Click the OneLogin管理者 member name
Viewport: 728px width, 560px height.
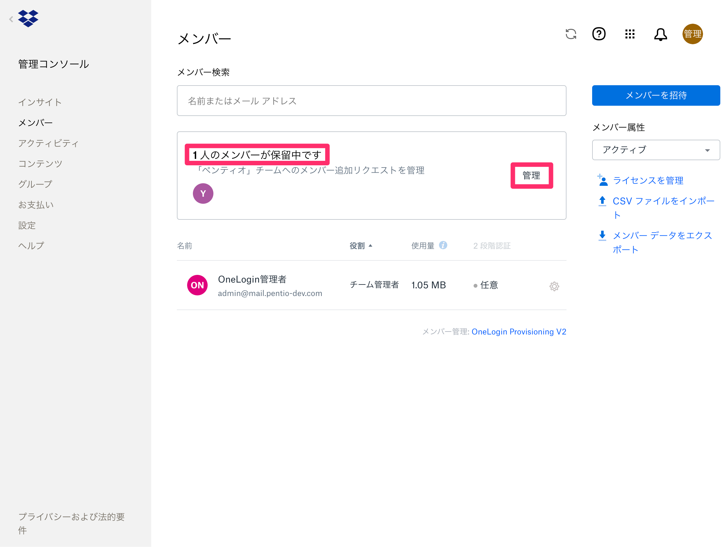click(x=252, y=279)
